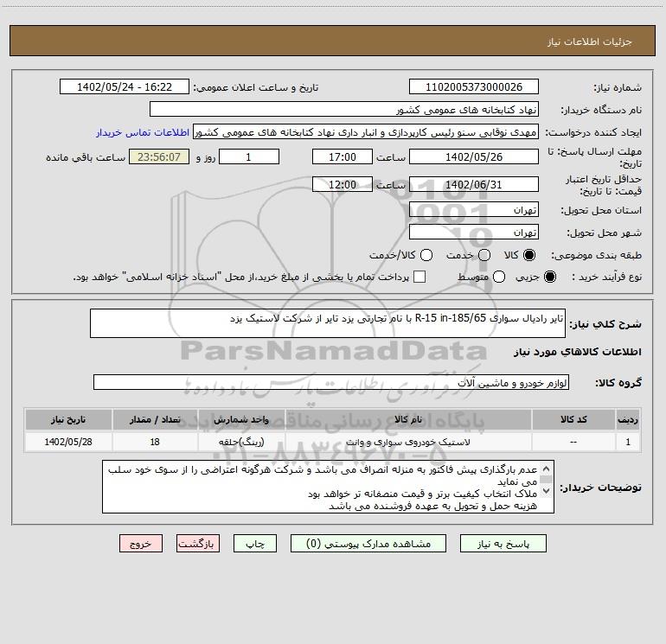
Task: Click the 'تعداد / مقدار' column header
Action: coord(155,419)
